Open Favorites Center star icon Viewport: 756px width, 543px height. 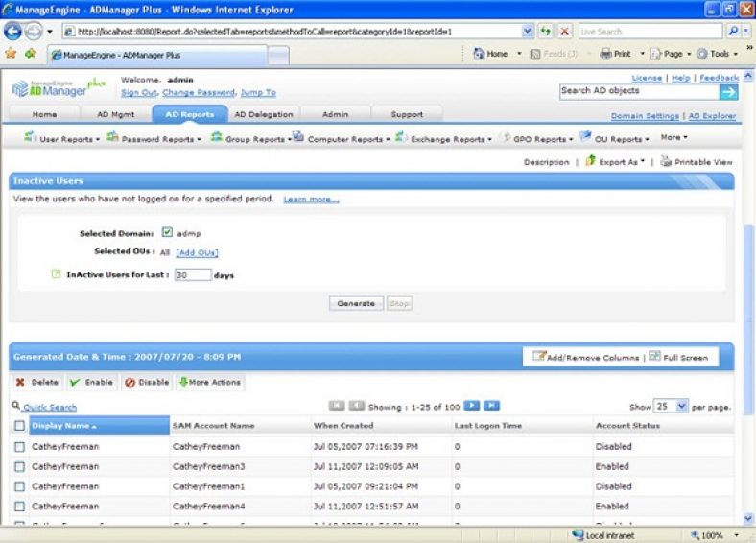click(11, 54)
